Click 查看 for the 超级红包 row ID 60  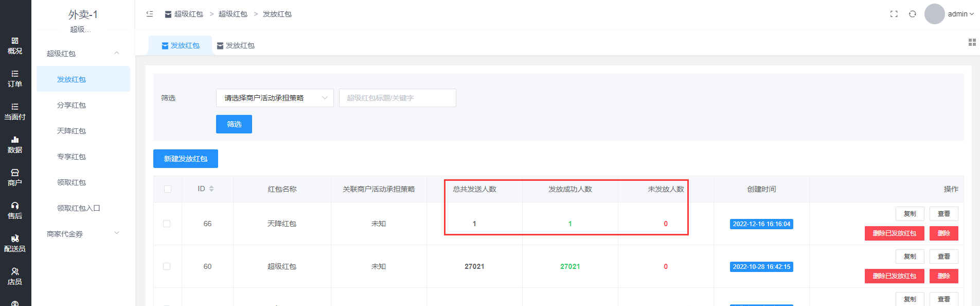pos(944,257)
